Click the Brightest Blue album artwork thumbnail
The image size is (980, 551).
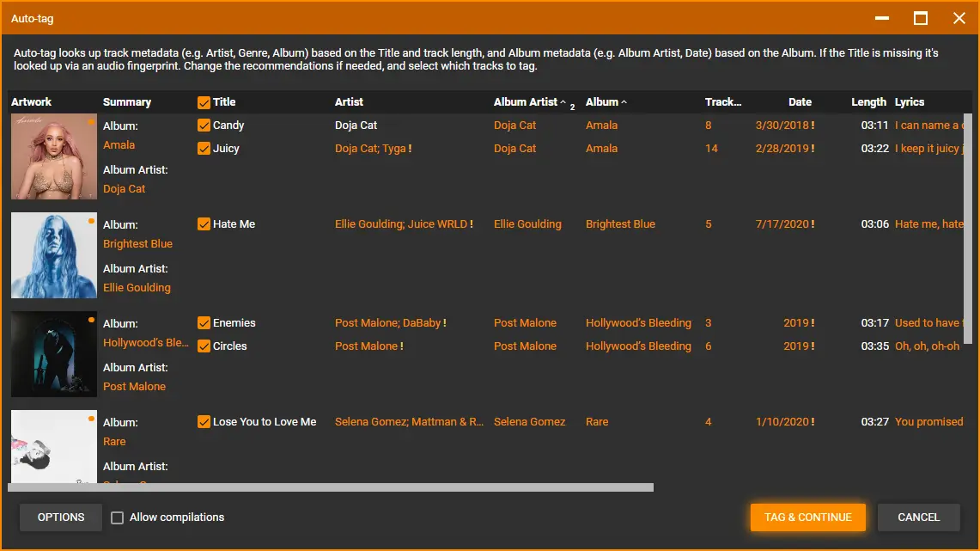click(x=53, y=254)
